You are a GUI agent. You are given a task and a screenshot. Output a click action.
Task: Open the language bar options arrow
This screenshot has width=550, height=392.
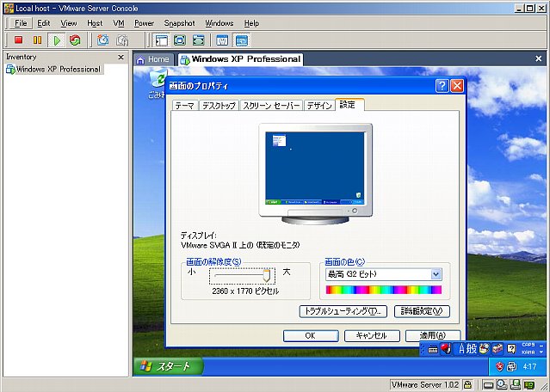tap(541, 352)
